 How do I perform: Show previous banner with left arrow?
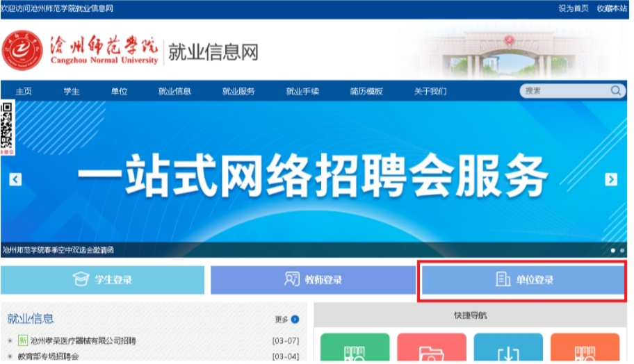[x=15, y=179]
